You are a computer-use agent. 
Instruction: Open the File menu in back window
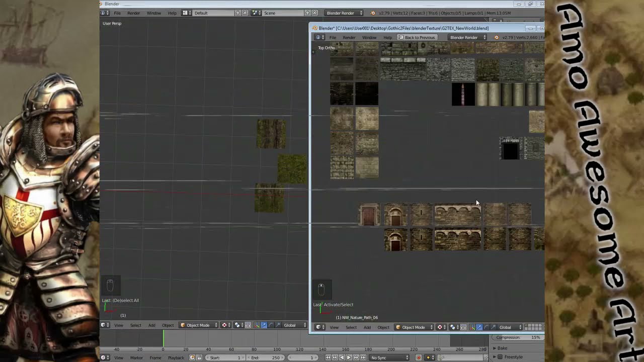click(117, 13)
